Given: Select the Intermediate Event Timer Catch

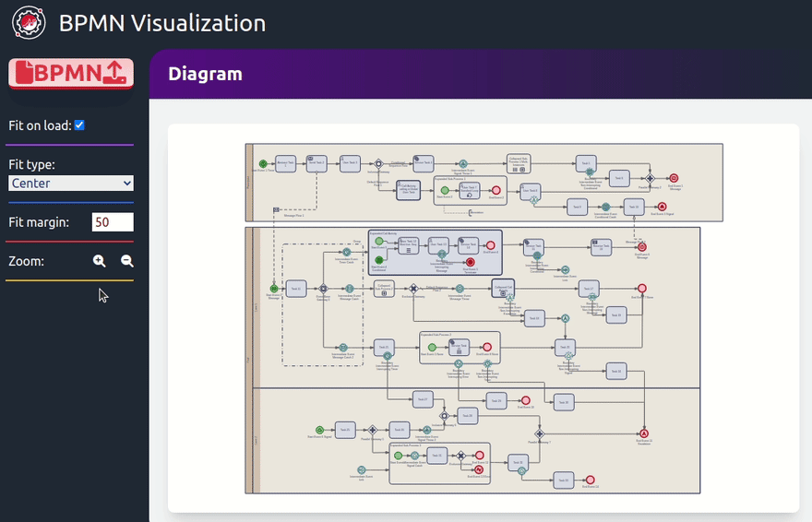Looking at the screenshot, I should 346,253.
